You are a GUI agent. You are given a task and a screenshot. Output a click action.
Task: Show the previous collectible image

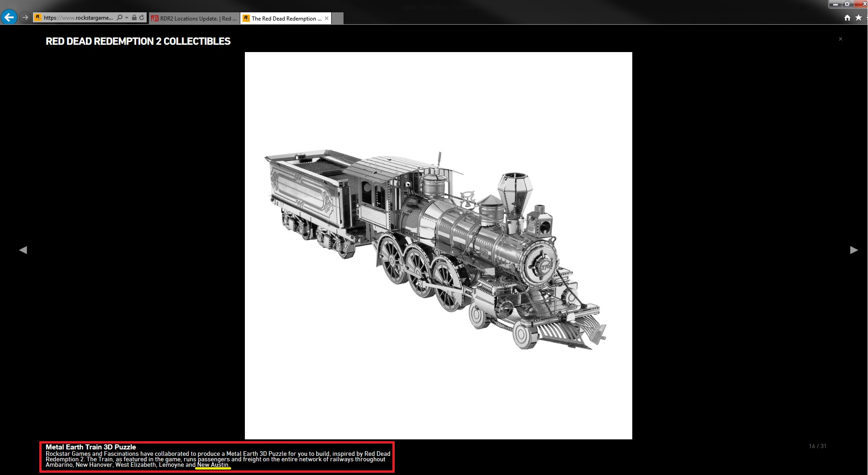point(23,250)
